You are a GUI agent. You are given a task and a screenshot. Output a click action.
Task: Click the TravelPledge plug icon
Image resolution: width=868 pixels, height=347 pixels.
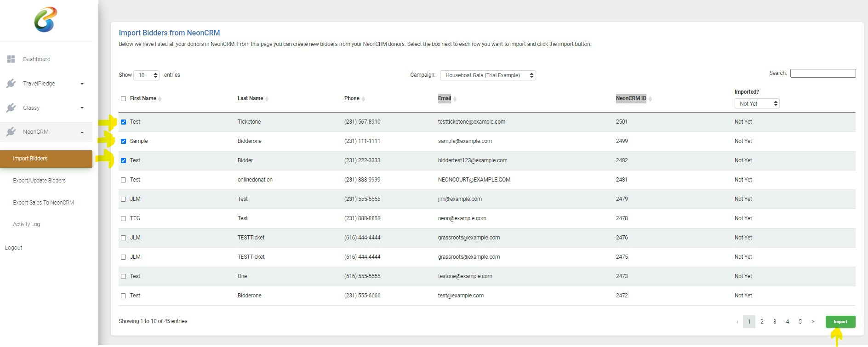11,84
